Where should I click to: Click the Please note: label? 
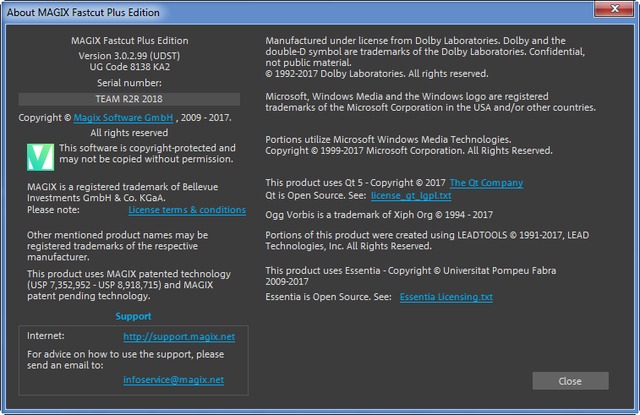pyautogui.click(x=53, y=210)
